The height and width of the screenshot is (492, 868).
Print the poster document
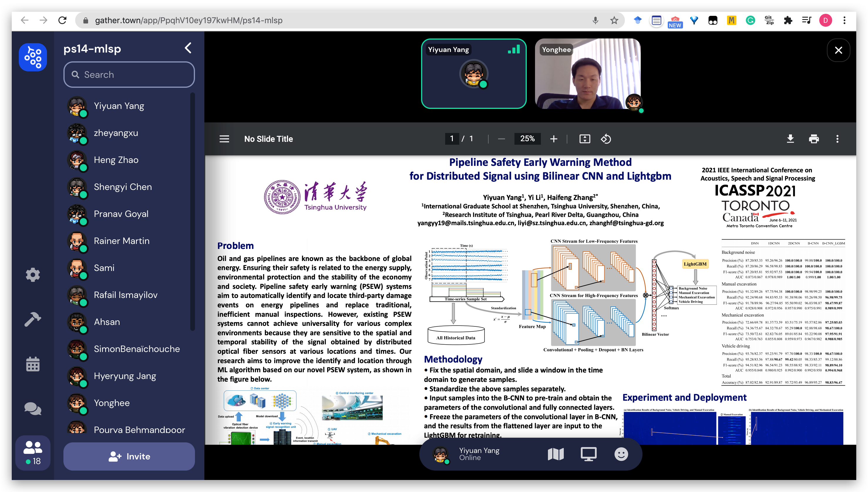[x=814, y=139]
